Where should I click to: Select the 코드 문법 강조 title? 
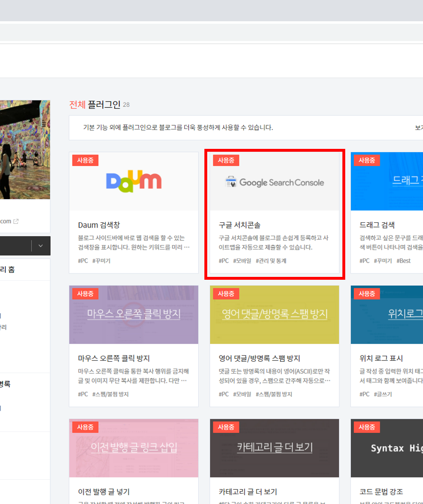(x=381, y=492)
